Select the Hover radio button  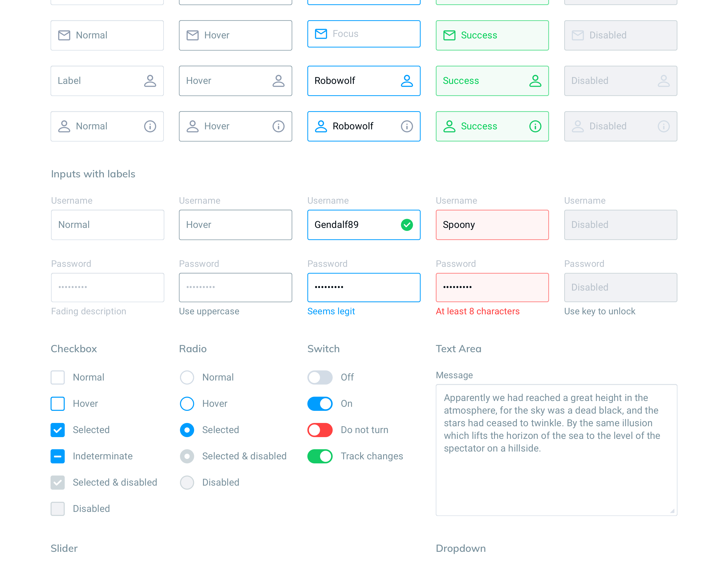click(x=187, y=404)
